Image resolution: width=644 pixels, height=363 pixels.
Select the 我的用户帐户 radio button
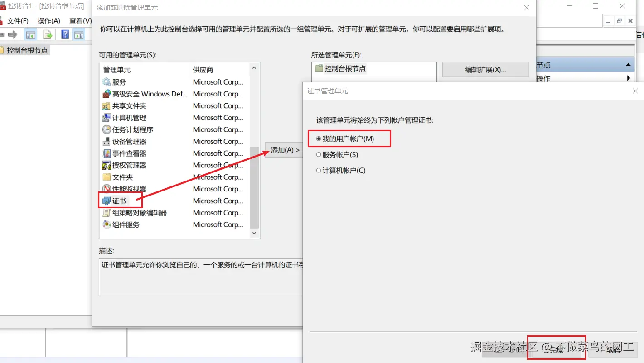(x=318, y=138)
